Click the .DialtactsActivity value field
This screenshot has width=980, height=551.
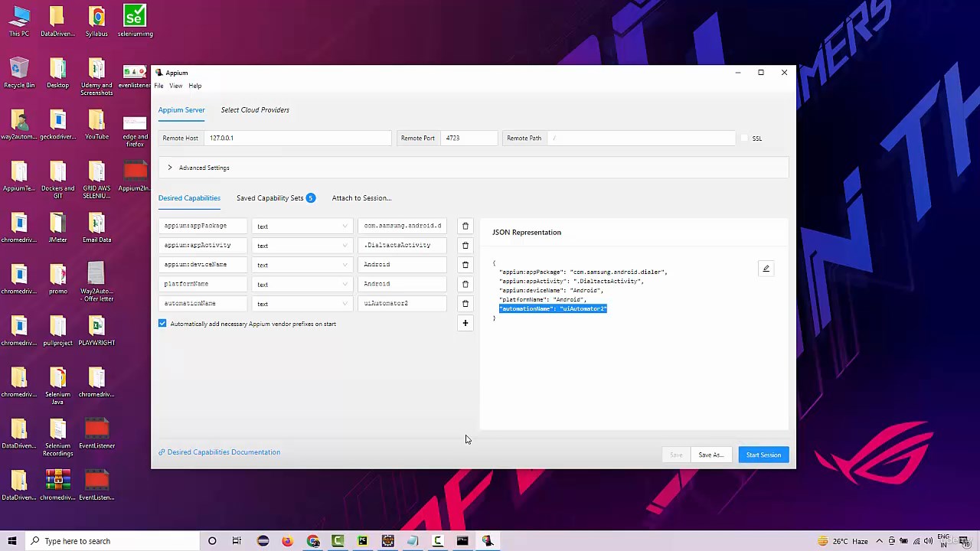pos(403,245)
